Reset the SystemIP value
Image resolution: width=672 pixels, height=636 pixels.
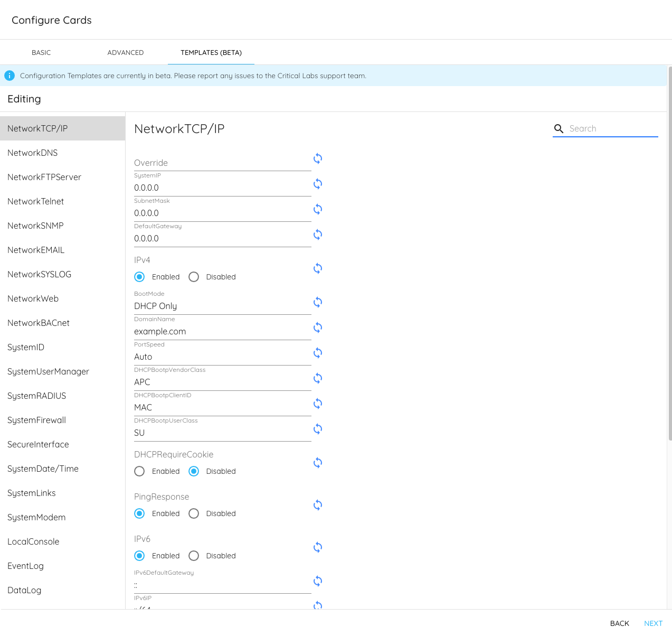tap(318, 184)
